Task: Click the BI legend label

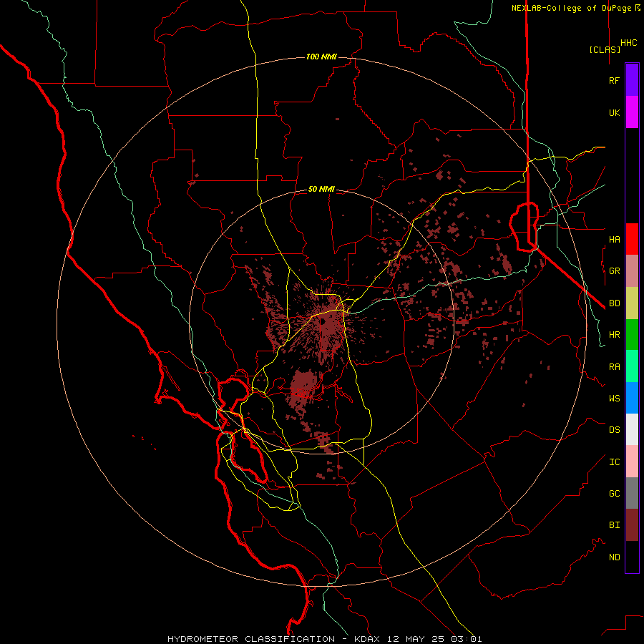Action: pyautogui.click(x=614, y=525)
